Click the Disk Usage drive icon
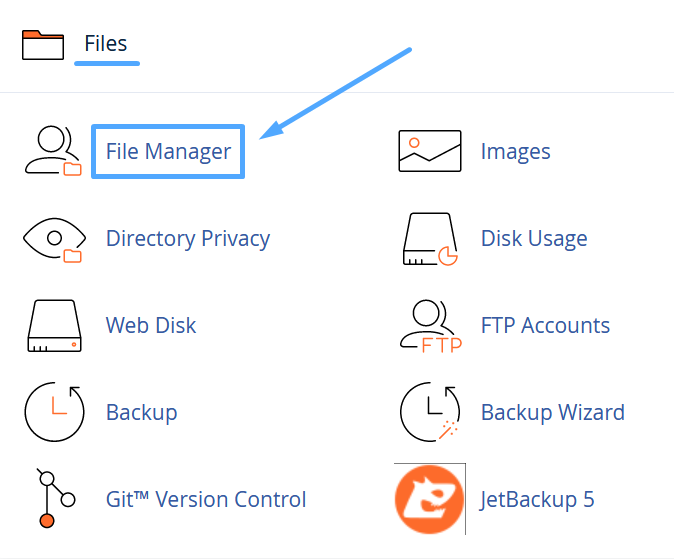Screen dimensions: 674x559 pos(429,238)
